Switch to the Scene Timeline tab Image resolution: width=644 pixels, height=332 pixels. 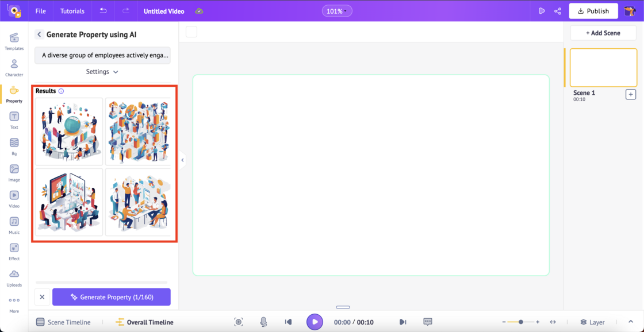(x=63, y=322)
